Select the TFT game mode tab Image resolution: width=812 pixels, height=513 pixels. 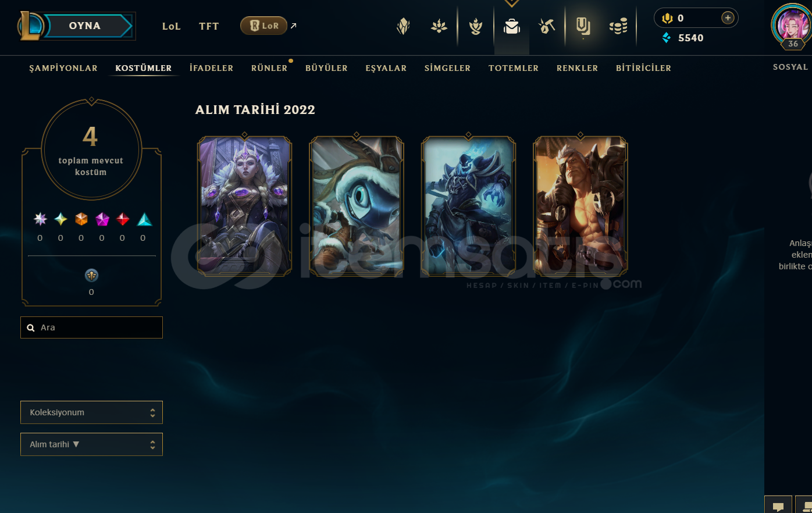[209, 26]
